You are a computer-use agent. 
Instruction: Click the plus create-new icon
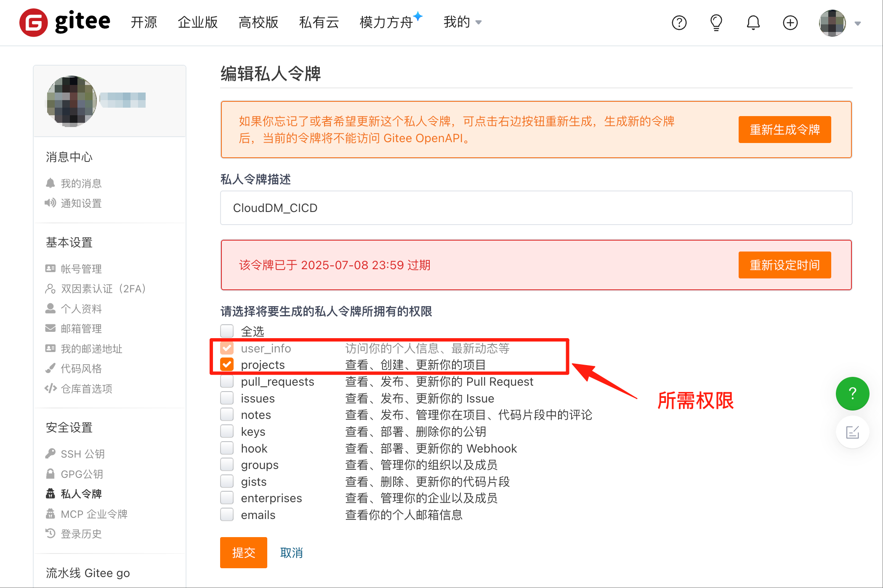[x=790, y=23]
